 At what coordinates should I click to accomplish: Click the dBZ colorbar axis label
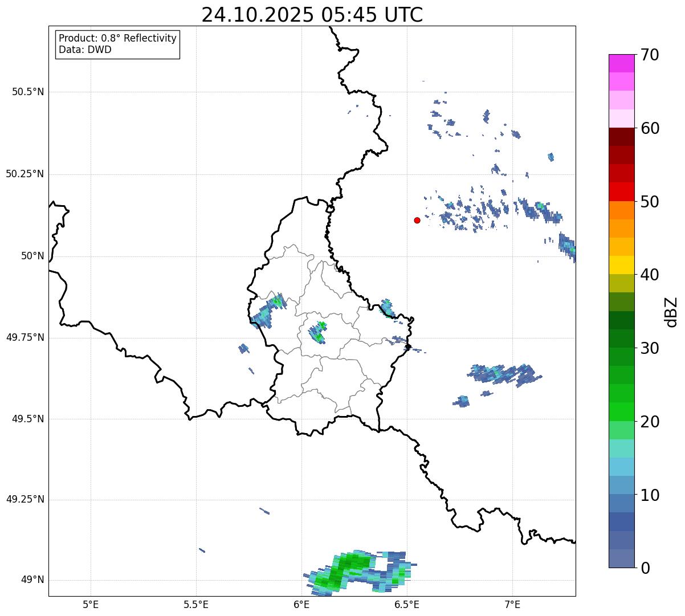click(x=671, y=312)
